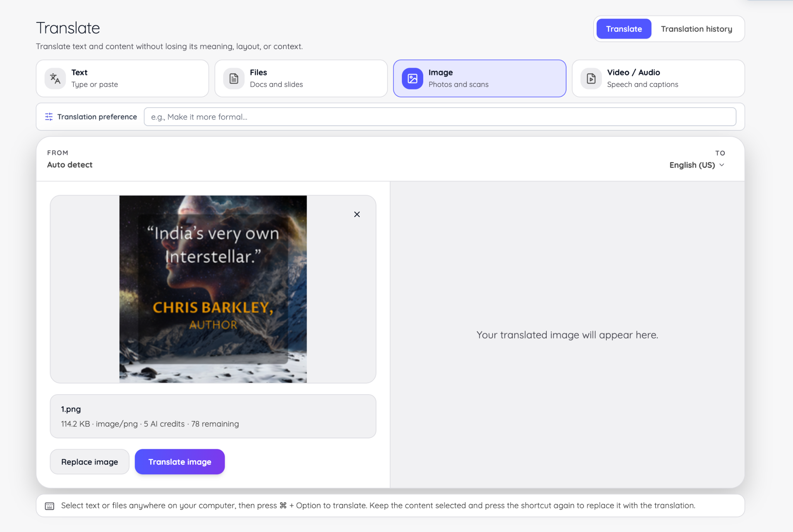The image size is (793, 532).
Task: Click the Translation preference sliders icon
Action: click(x=49, y=117)
